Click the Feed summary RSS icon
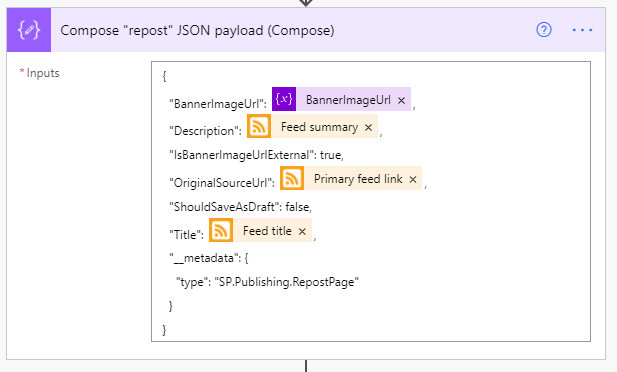The image size is (617, 372). (259, 126)
